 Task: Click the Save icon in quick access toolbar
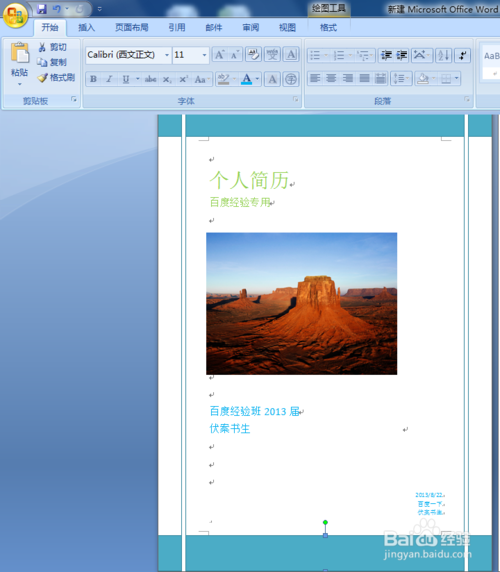42,9
